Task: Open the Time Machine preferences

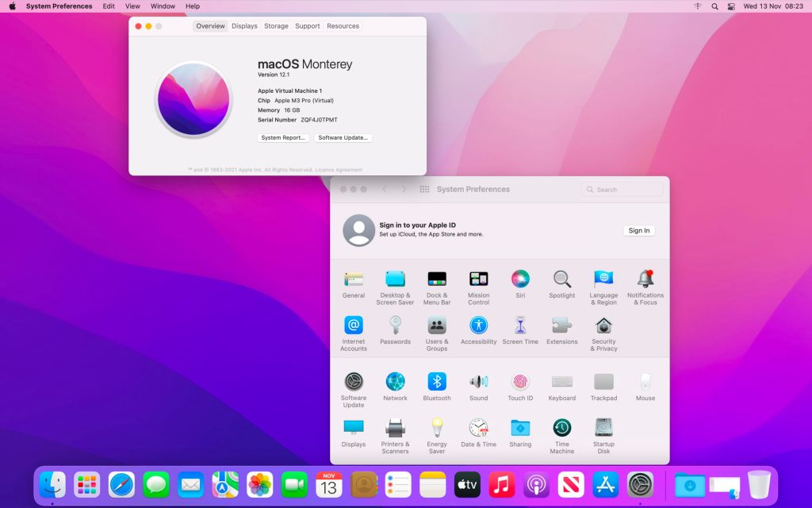Action: [x=561, y=429]
